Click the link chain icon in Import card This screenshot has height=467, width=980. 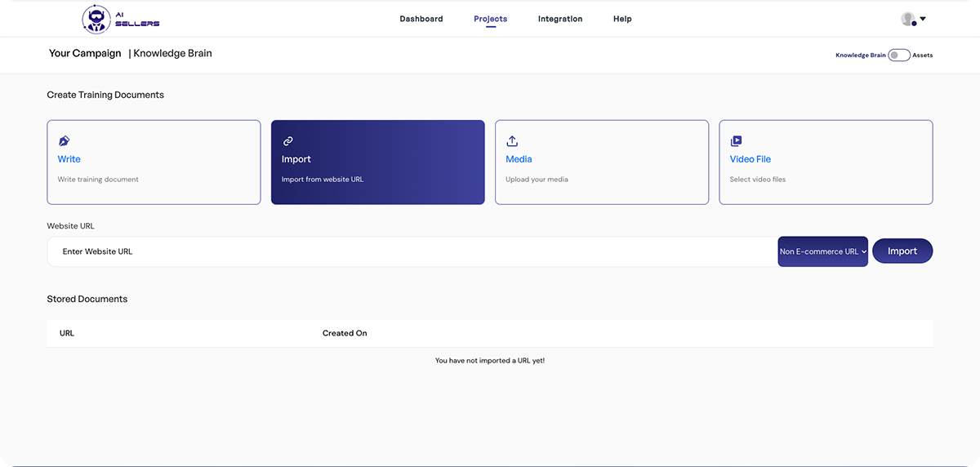pos(287,141)
